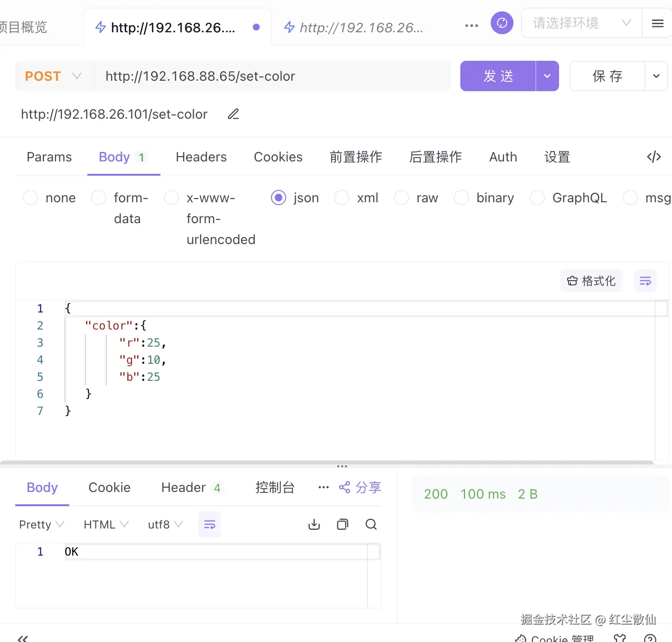Click the 保存 save button
The width and height of the screenshot is (672, 642).
pos(607,76)
